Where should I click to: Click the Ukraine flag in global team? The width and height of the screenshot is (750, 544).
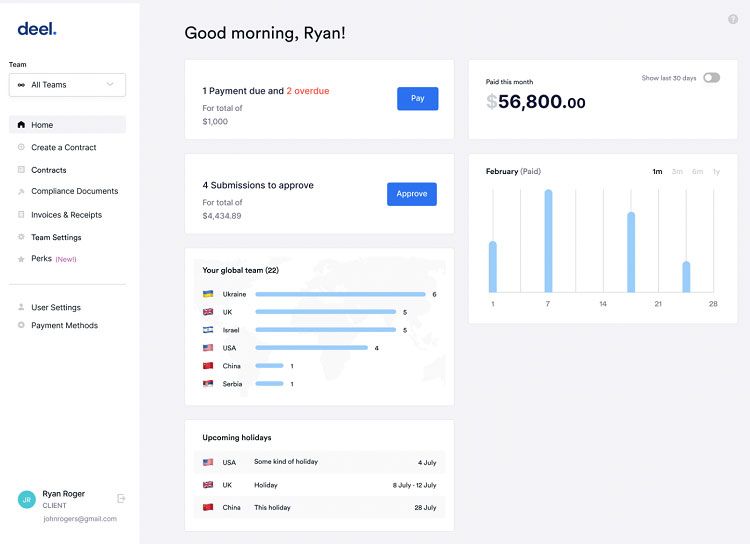(208, 294)
